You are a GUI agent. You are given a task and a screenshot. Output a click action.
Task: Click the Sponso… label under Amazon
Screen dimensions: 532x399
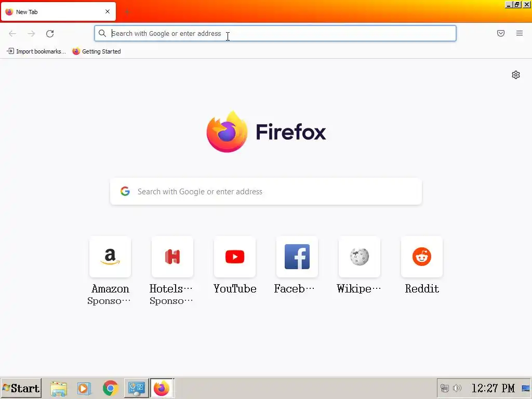coord(109,301)
